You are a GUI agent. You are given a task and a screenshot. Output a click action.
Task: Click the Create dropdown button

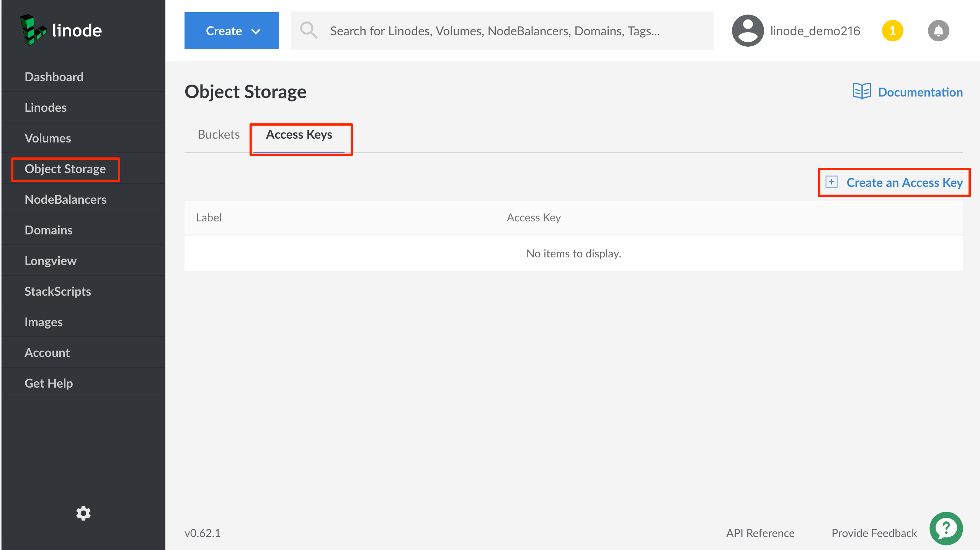(x=232, y=30)
